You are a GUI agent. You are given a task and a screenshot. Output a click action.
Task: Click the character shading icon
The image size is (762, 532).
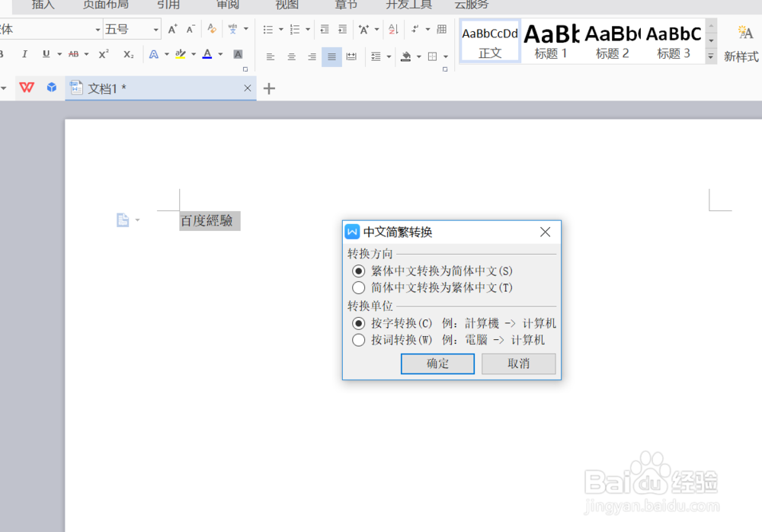(x=238, y=54)
